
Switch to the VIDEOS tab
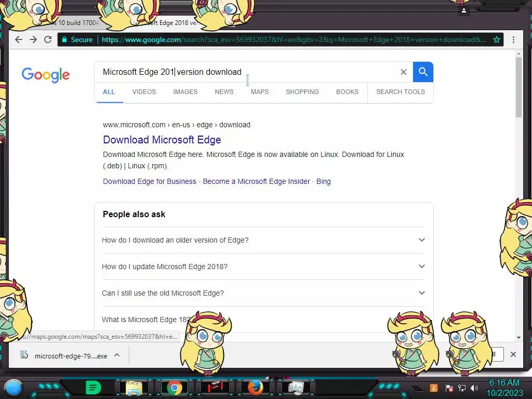[x=144, y=92]
